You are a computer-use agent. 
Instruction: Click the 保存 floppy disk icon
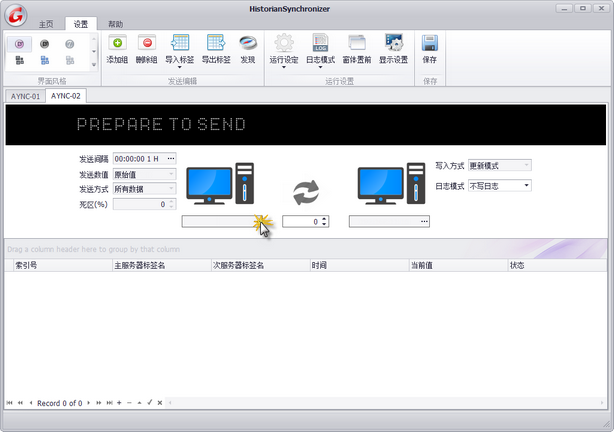tap(430, 43)
